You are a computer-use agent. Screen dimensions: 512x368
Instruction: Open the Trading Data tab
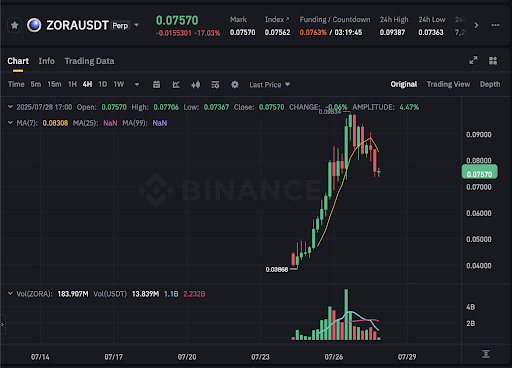click(x=89, y=61)
